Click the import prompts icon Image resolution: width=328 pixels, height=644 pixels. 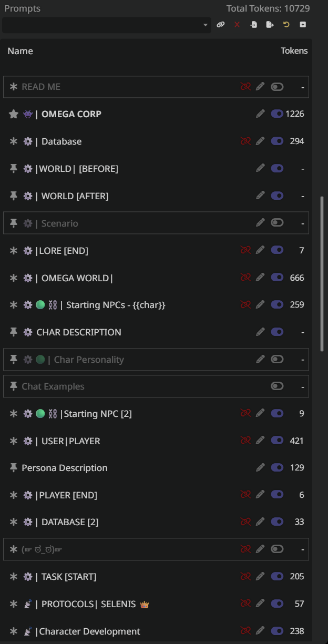click(x=253, y=25)
